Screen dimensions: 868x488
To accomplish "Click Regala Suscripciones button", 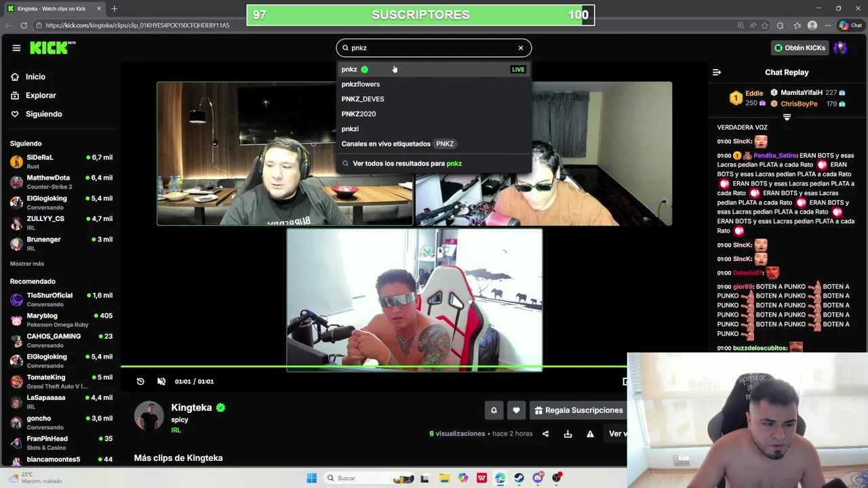I will [x=578, y=410].
